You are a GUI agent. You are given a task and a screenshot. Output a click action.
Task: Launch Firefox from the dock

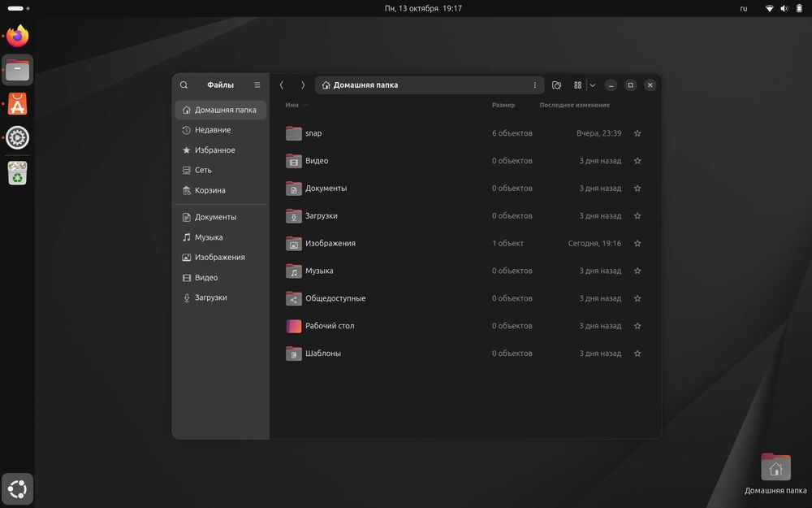click(x=18, y=37)
